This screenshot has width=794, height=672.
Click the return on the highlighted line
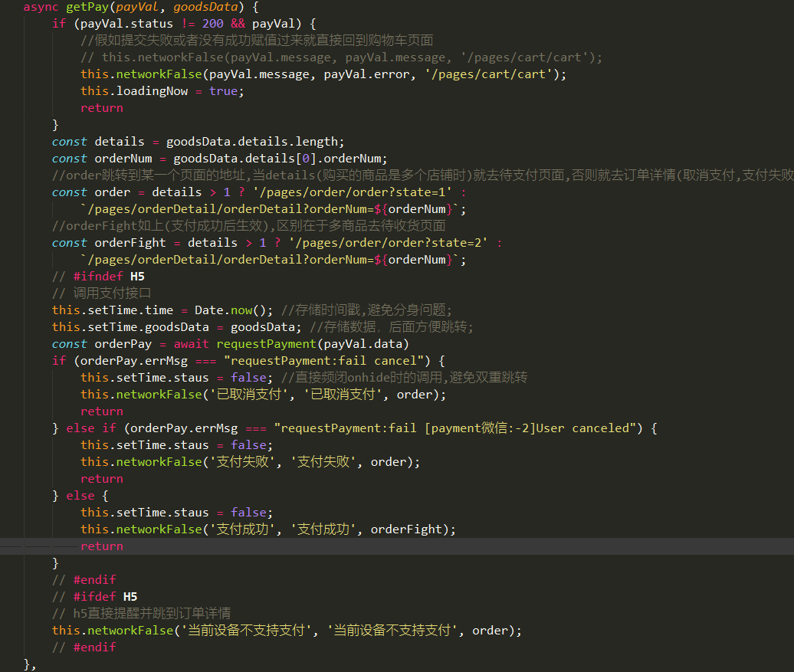(102, 546)
